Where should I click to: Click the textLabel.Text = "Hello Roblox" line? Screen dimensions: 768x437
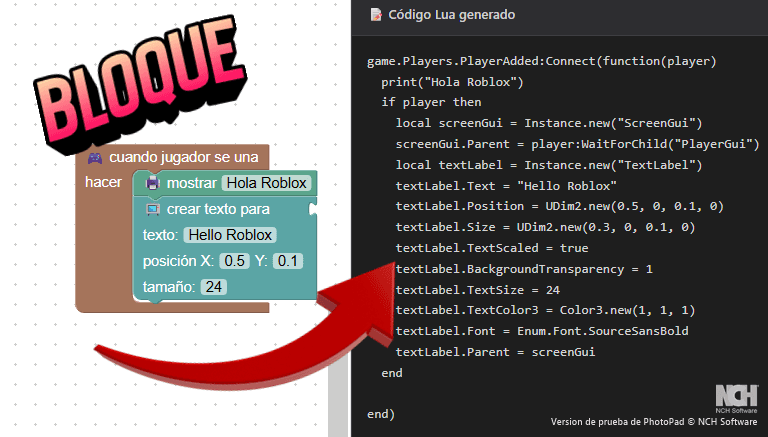pyautogui.click(x=506, y=186)
